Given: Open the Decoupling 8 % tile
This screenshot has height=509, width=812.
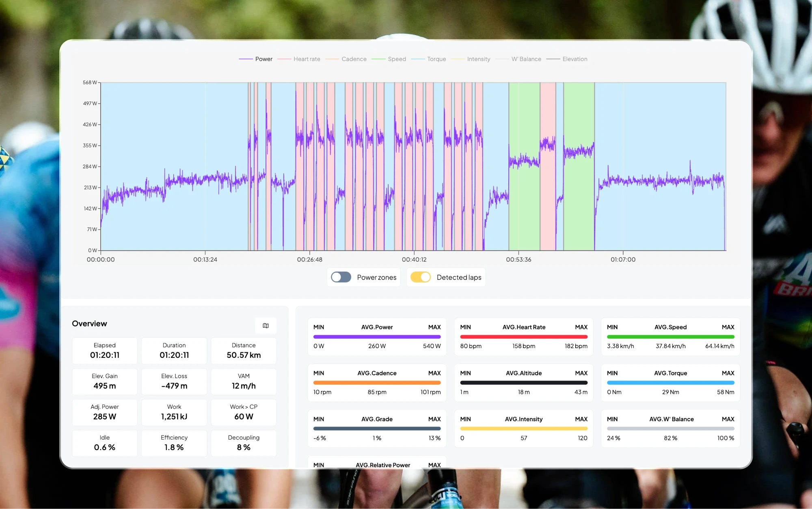Looking at the screenshot, I should (244, 443).
